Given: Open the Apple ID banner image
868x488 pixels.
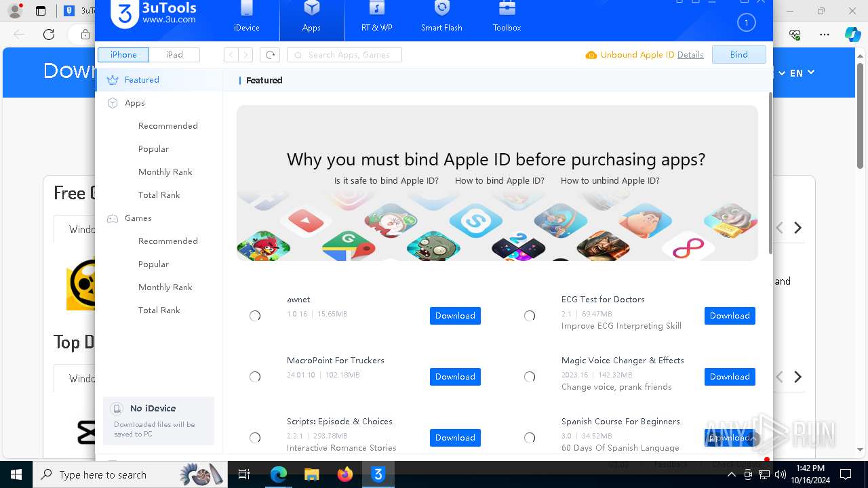Looking at the screenshot, I should coord(497,183).
